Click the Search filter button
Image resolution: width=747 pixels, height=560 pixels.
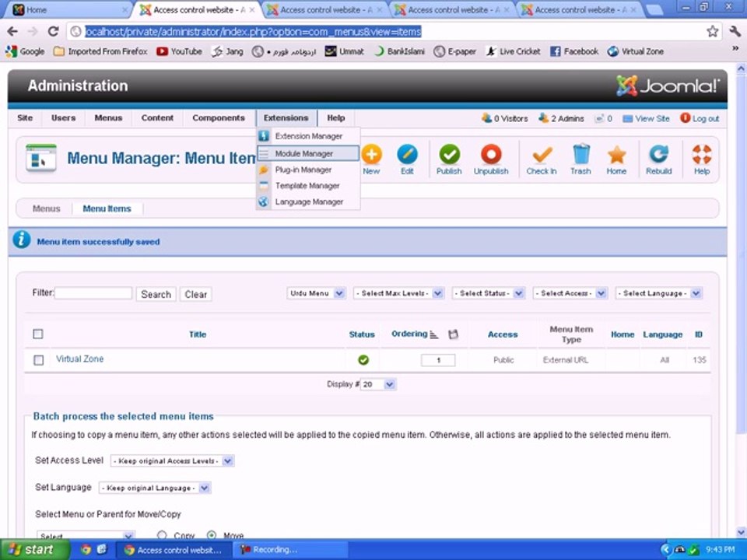(156, 294)
